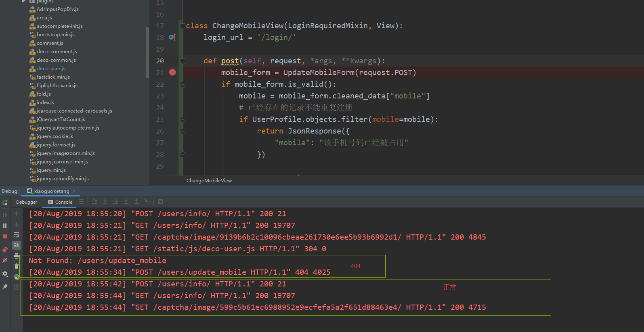This screenshot has height=332, width=644.
Task: Remove the breakpoint on line 21
Action: [x=172, y=73]
